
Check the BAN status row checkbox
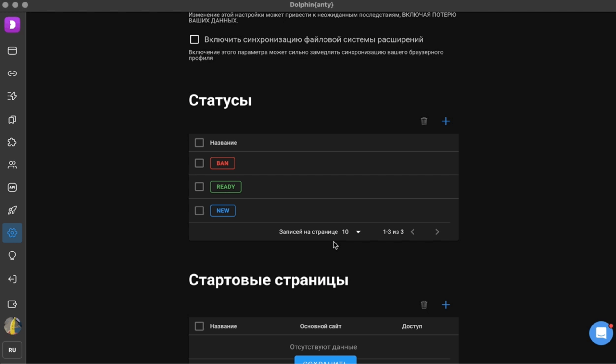point(199,163)
